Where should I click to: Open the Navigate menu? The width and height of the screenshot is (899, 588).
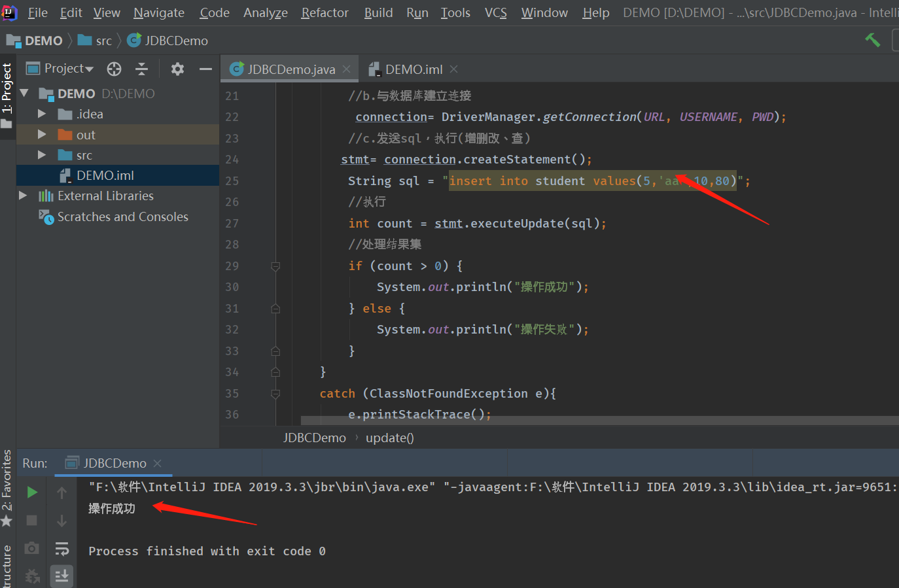point(159,12)
